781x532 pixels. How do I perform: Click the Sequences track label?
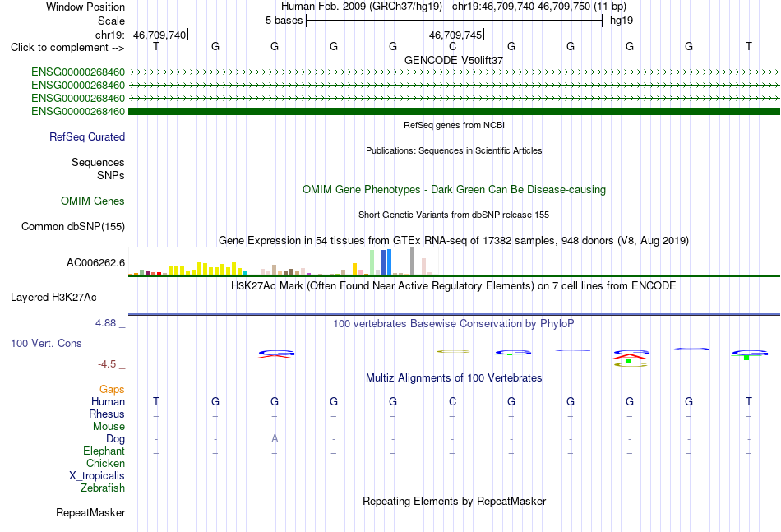[98, 162]
